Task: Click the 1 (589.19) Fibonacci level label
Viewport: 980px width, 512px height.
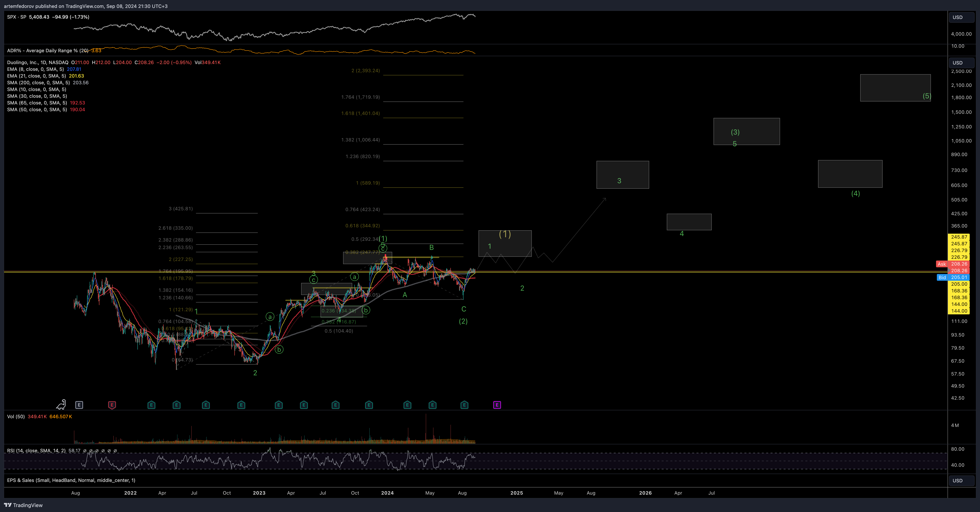Action: coord(368,183)
